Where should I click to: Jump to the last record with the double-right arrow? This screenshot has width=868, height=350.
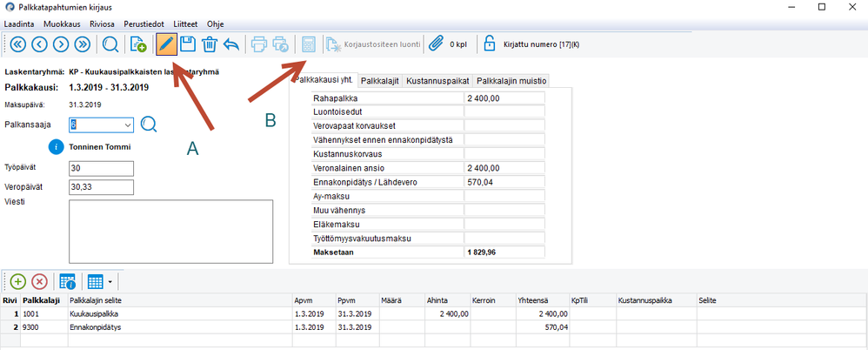pos(83,44)
